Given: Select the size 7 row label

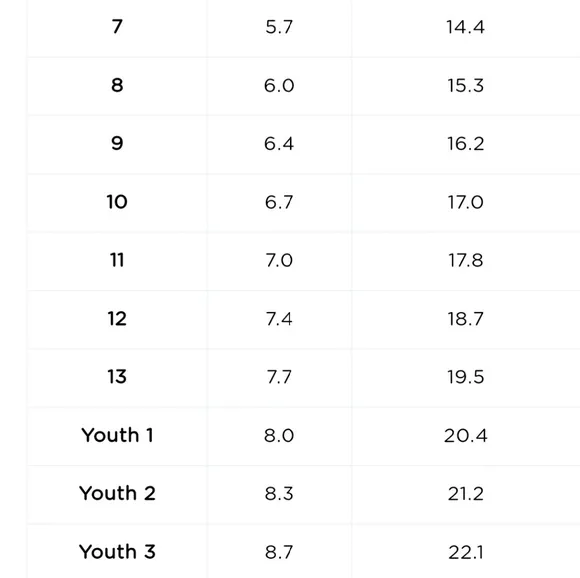Looking at the screenshot, I should [x=117, y=27].
